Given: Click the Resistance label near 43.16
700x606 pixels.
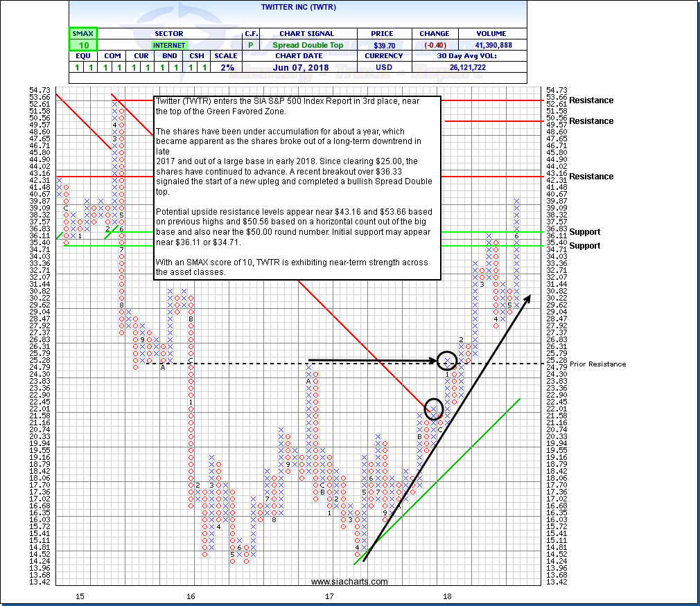Looking at the screenshot, I should 591,177.
